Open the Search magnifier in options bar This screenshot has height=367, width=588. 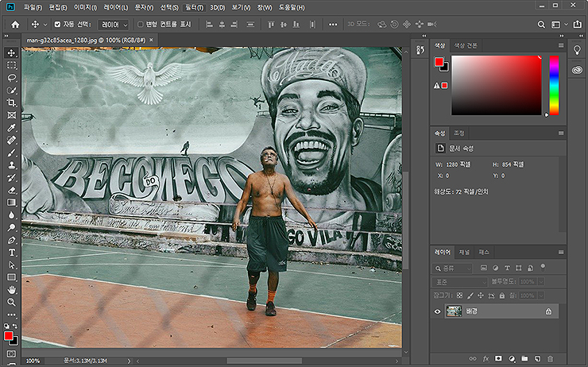[x=541, y=25]
